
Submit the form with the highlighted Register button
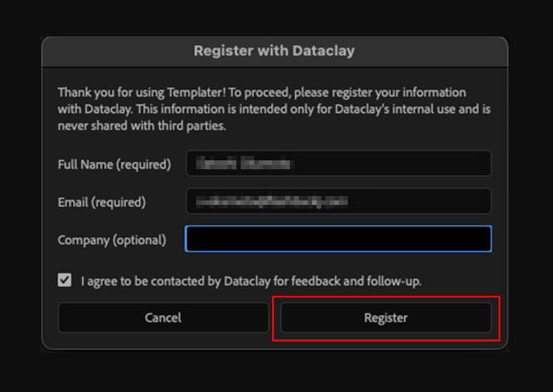[x=385, y=318]
